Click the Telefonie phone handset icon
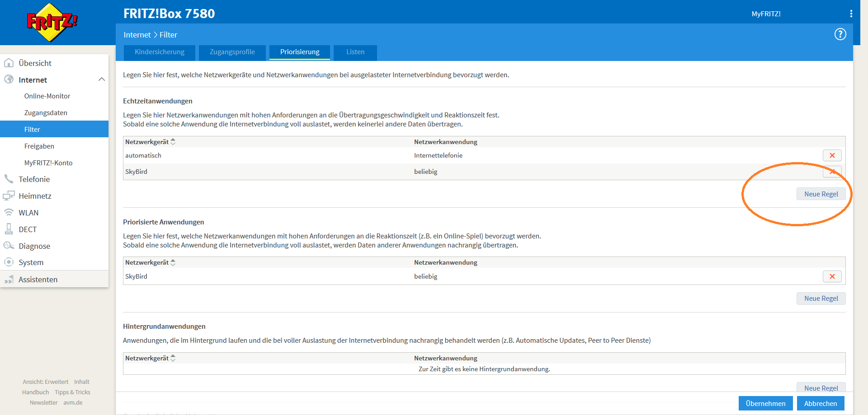 click(x=9, y=179)
